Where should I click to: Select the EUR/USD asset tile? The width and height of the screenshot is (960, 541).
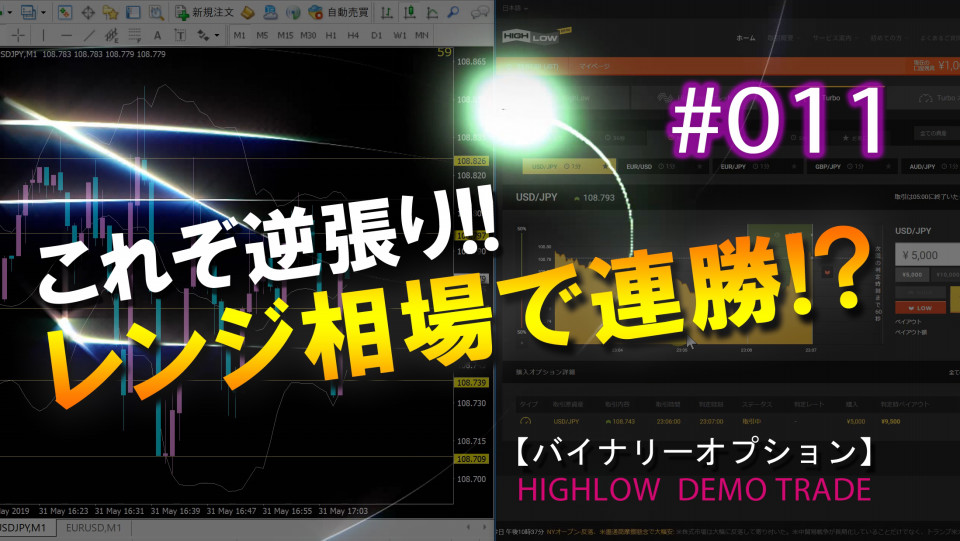click(663, 166)
